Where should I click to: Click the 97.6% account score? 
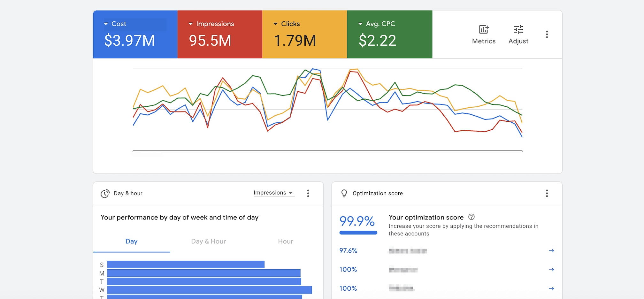(x=348, y=251)
